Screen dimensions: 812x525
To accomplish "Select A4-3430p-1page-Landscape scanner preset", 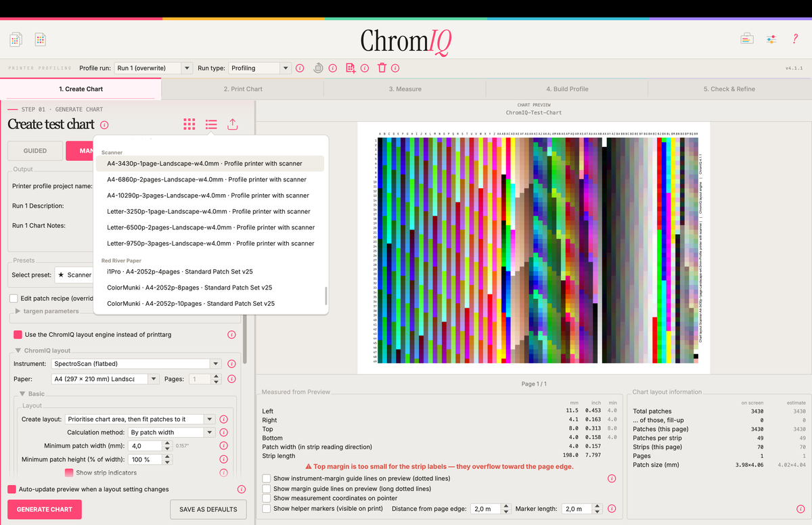I will 210,164.
